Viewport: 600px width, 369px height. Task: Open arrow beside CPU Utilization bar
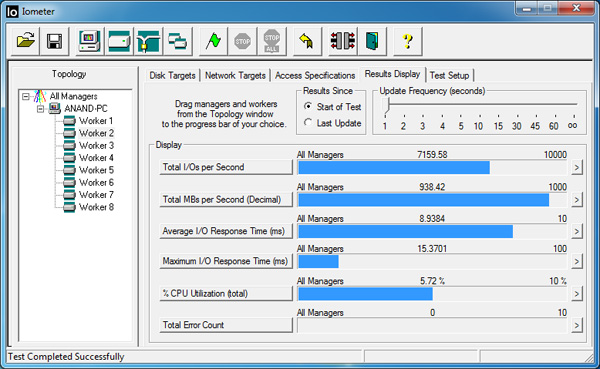pyautogui.click(x=577, y=294)
